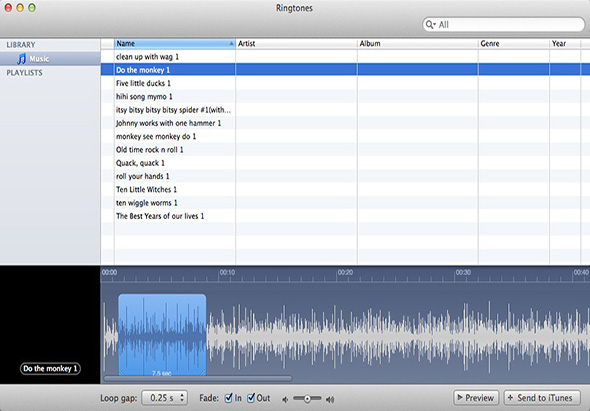Click the Name column sort arrow

point(231,44)
